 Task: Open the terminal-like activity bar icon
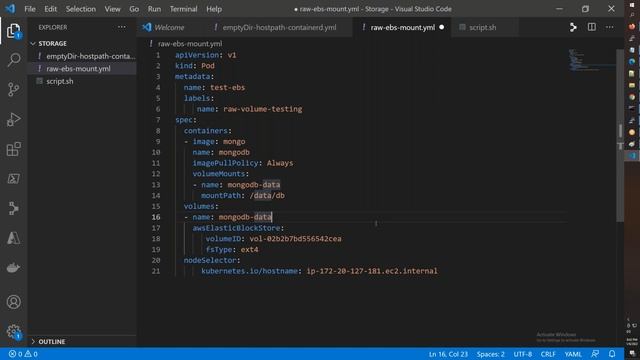(13, 179)
